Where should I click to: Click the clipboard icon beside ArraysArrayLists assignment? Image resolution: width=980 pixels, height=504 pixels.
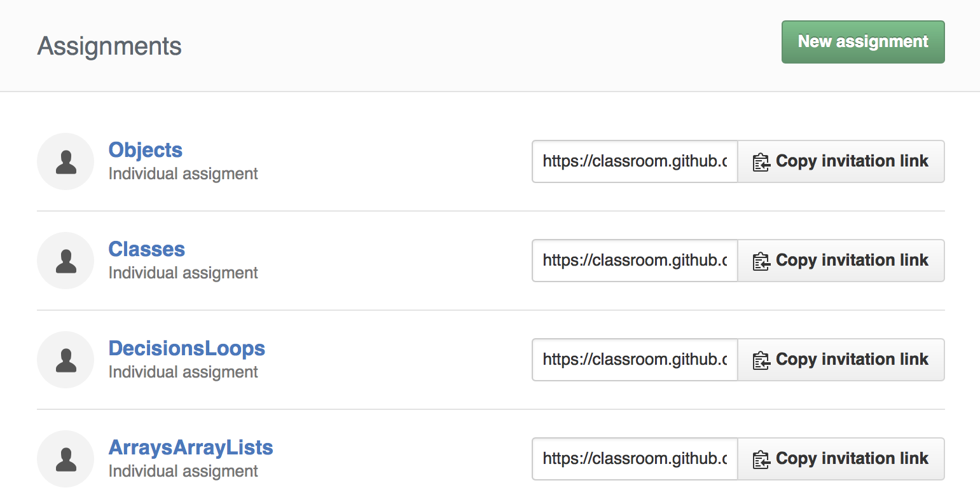[761, 459]
